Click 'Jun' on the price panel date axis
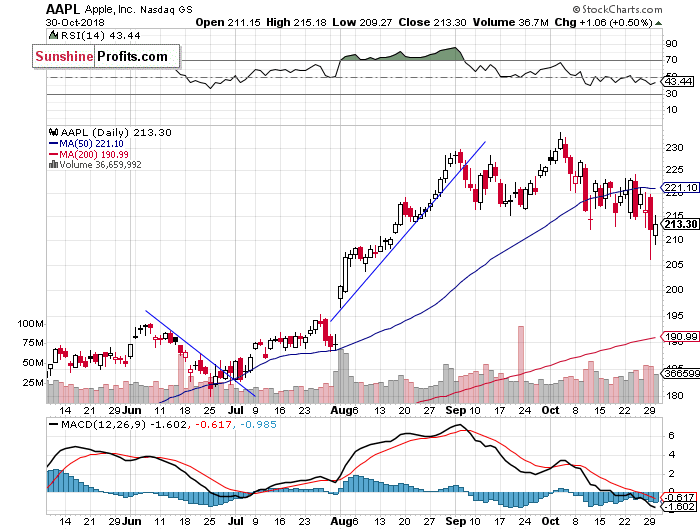 coord(132,410)
